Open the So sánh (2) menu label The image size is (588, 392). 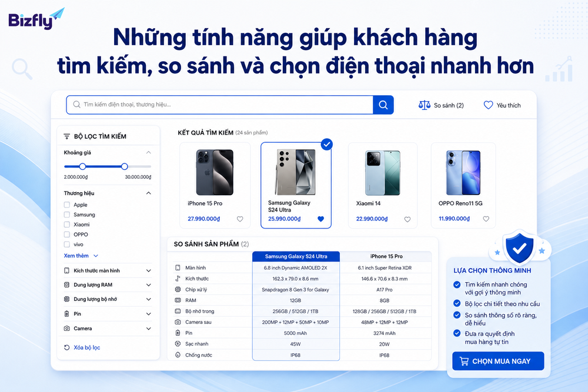(449, 105)
